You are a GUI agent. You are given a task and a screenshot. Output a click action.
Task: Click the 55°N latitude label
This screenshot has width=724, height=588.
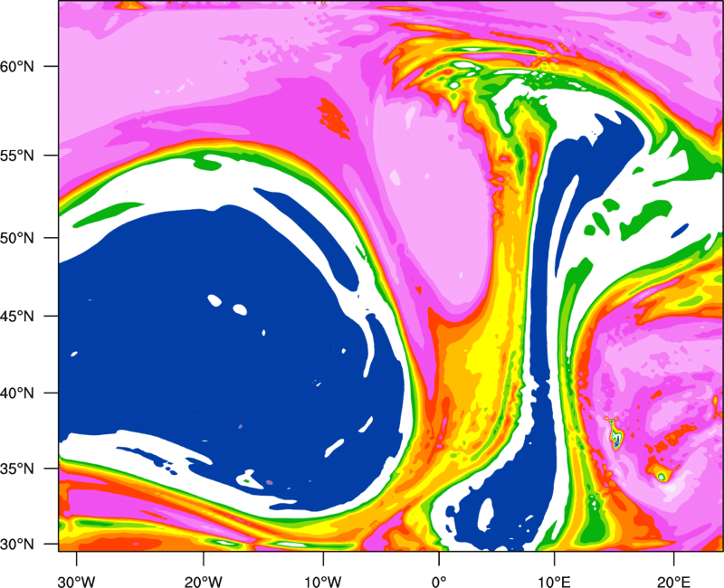pos(17,156)
